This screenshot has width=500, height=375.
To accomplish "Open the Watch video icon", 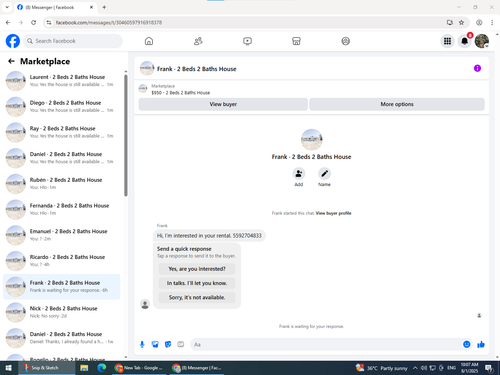I will [247, 41].
